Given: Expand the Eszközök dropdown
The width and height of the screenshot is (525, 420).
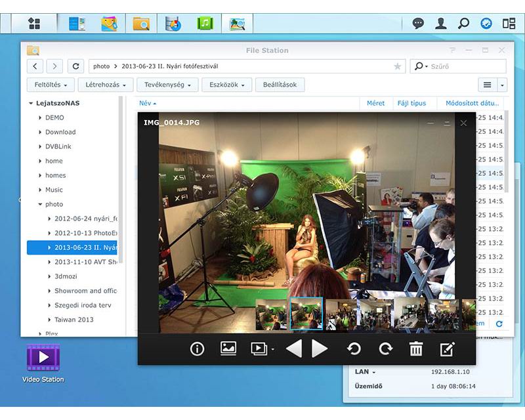Looking at the screenshot, I should (226, 85).
